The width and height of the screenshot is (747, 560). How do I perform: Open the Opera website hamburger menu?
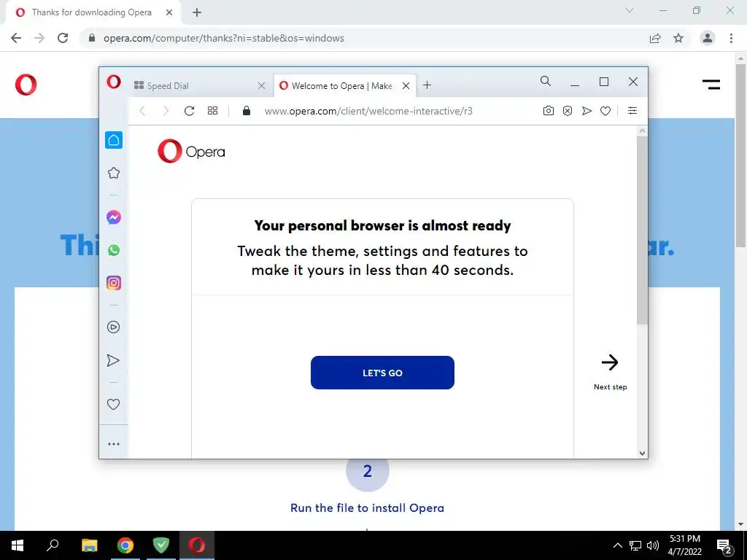tap(711, 85)
